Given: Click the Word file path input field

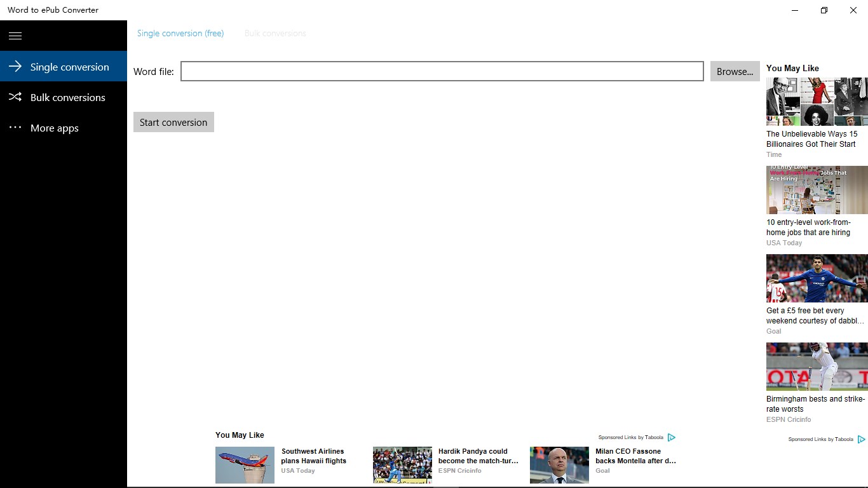Looking at the screenshot, I should coord(442,71).
